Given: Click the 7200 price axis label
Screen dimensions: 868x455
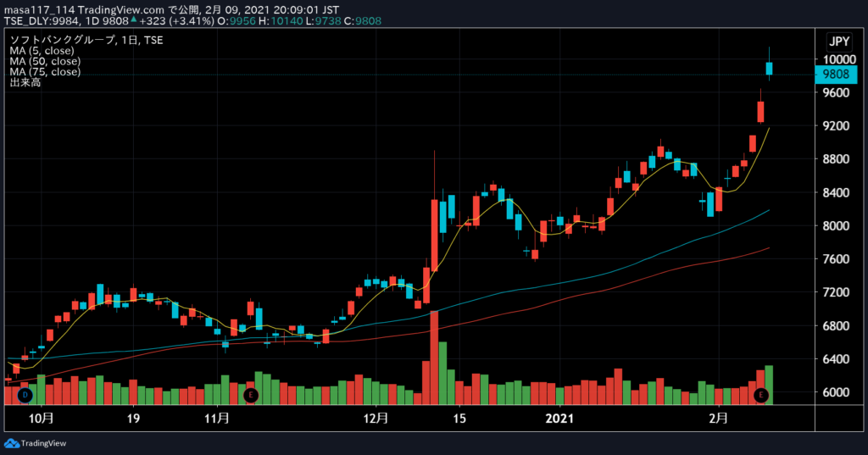Looking at the screenshot, I should (836, 292).
